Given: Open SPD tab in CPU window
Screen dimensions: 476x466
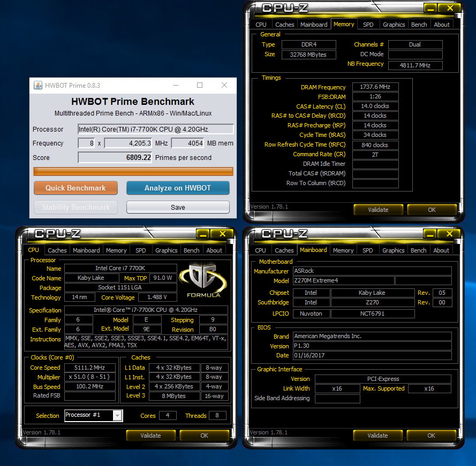Looking at the screenshot, I should [x=141, y=250].
